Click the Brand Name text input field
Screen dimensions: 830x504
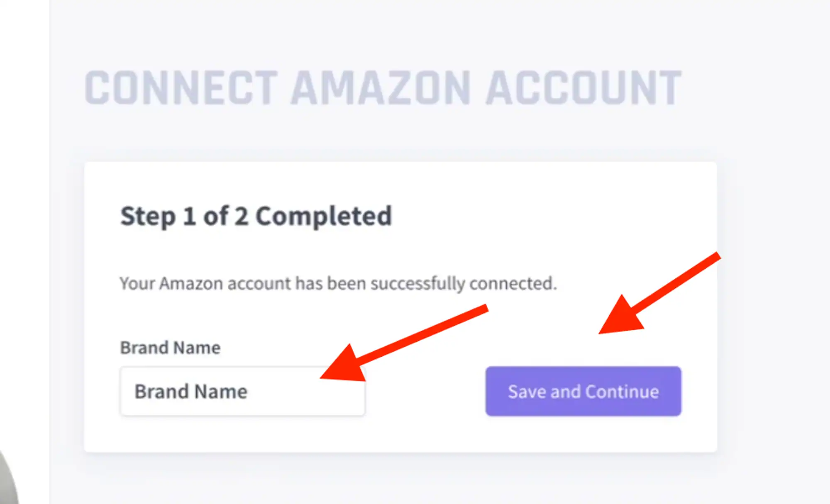tap(242, 391)
